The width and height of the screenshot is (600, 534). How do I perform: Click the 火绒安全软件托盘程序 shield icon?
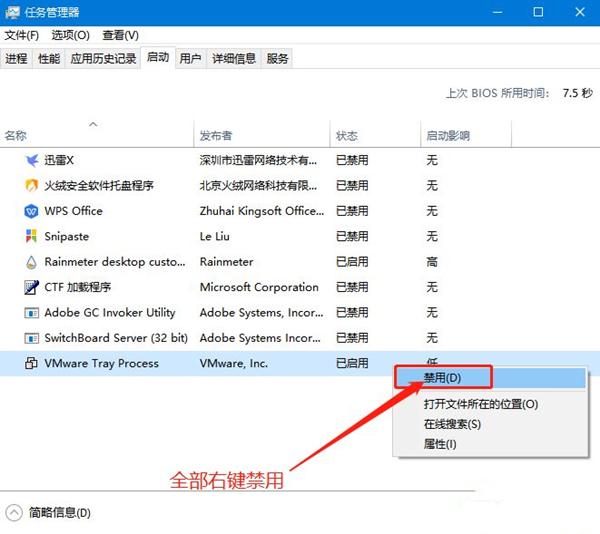coord(31,186)
